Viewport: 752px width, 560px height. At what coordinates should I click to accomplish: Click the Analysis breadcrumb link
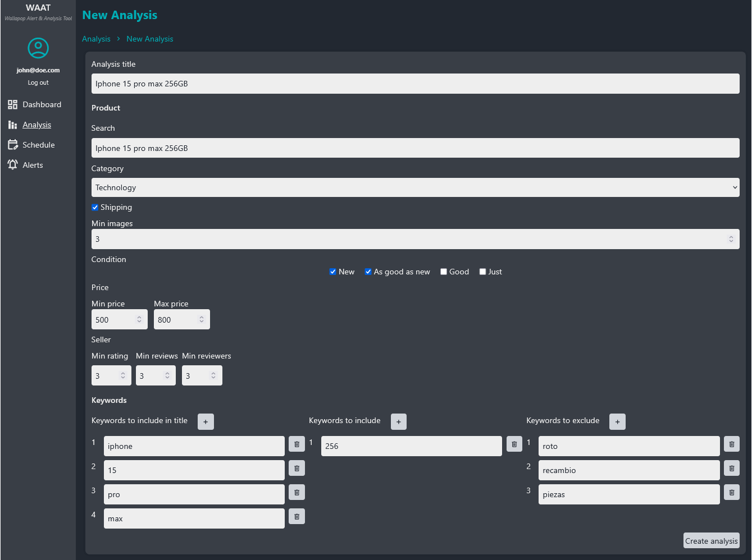(x=96, y=39)
